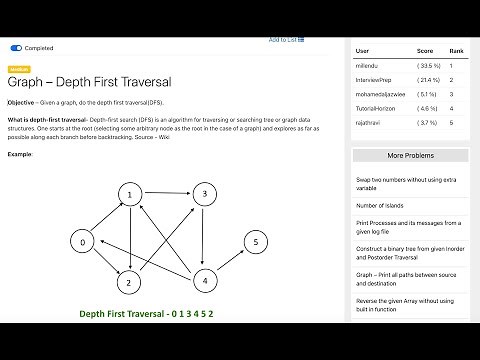
Task: Open Reverse the given Array problem
Action: (405, 305)
